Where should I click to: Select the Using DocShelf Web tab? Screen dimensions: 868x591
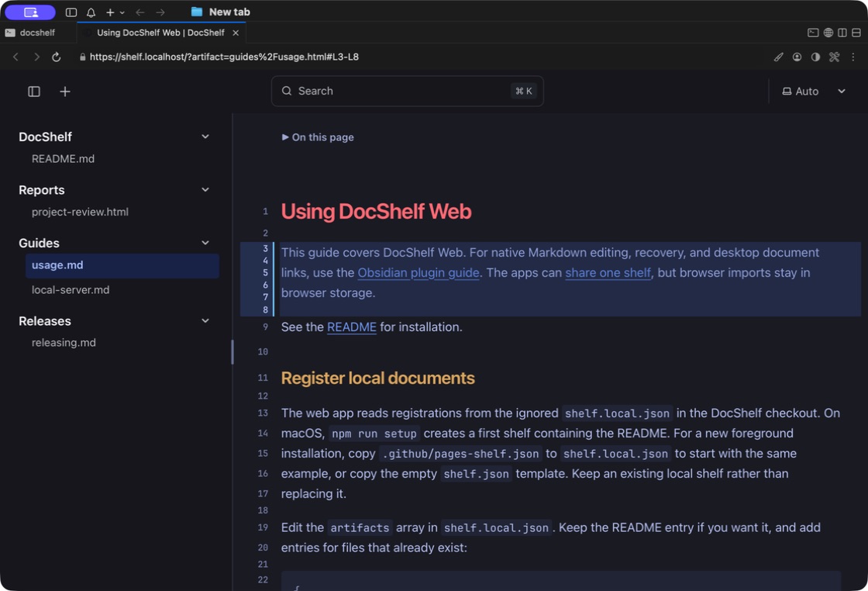point(160,33)
